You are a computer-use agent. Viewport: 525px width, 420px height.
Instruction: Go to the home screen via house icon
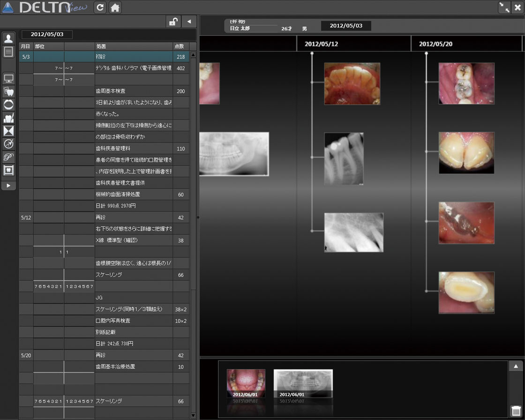click(115, 7)
